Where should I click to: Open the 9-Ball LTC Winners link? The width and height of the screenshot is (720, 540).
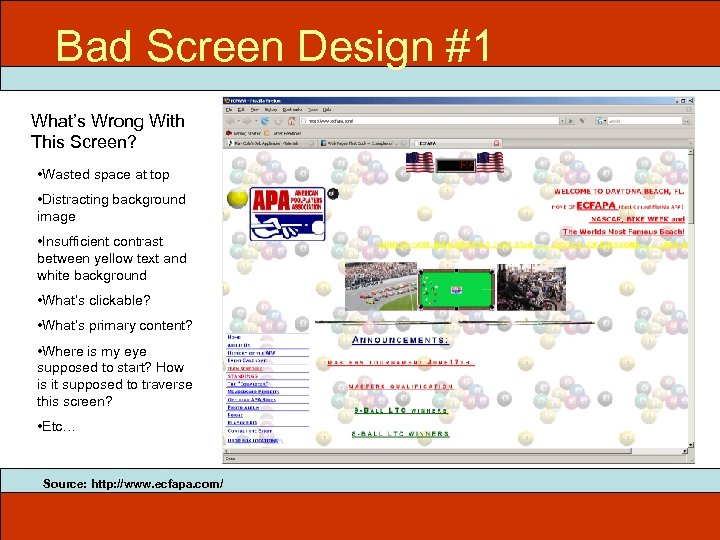401,411
